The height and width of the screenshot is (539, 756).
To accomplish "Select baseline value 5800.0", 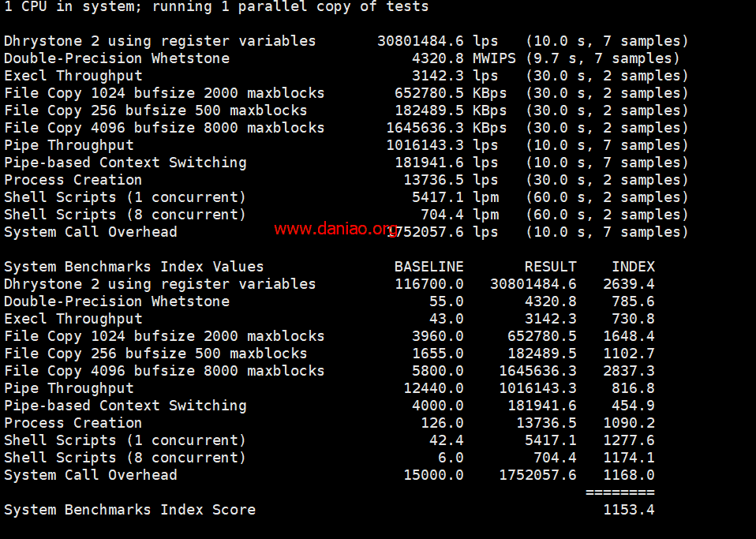I will click(x=438, y=371).
